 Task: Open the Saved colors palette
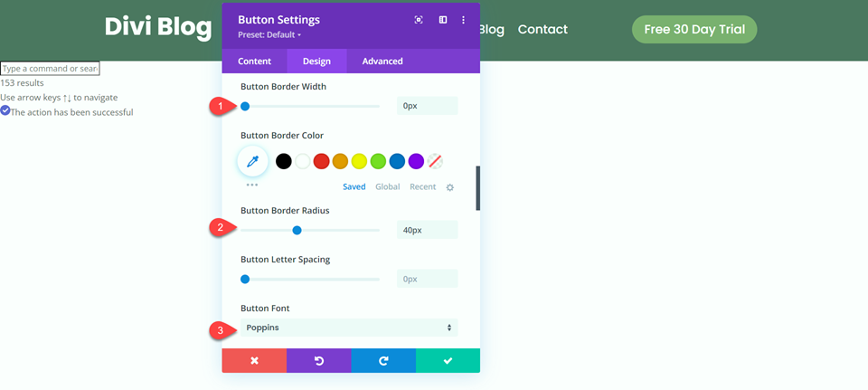pos(354,186)
